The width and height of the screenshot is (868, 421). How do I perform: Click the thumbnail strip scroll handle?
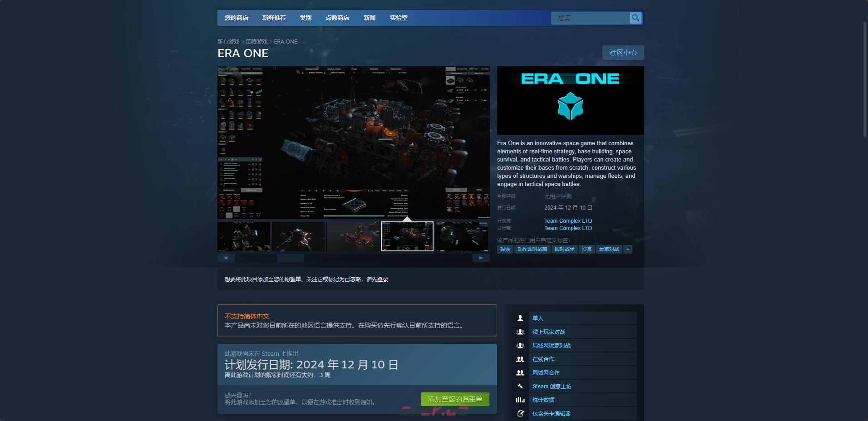(291, 258)
